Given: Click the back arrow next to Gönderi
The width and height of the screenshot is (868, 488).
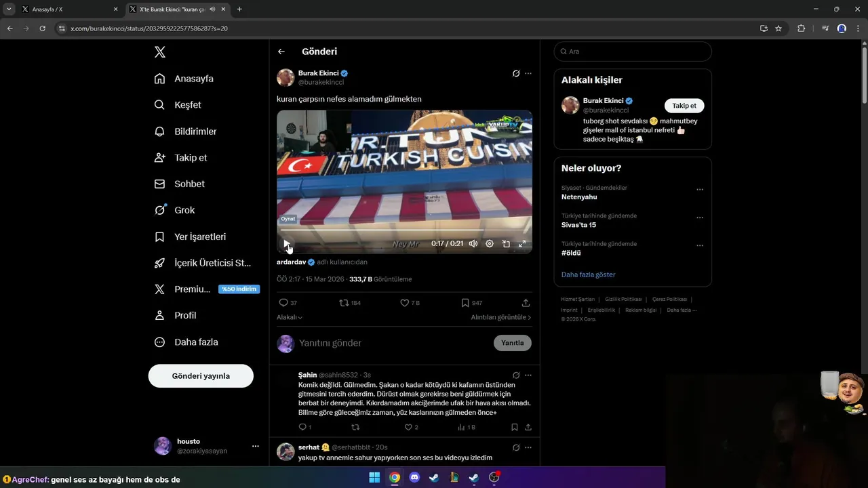Looking at the screenshot, I should tap(281, 52).
